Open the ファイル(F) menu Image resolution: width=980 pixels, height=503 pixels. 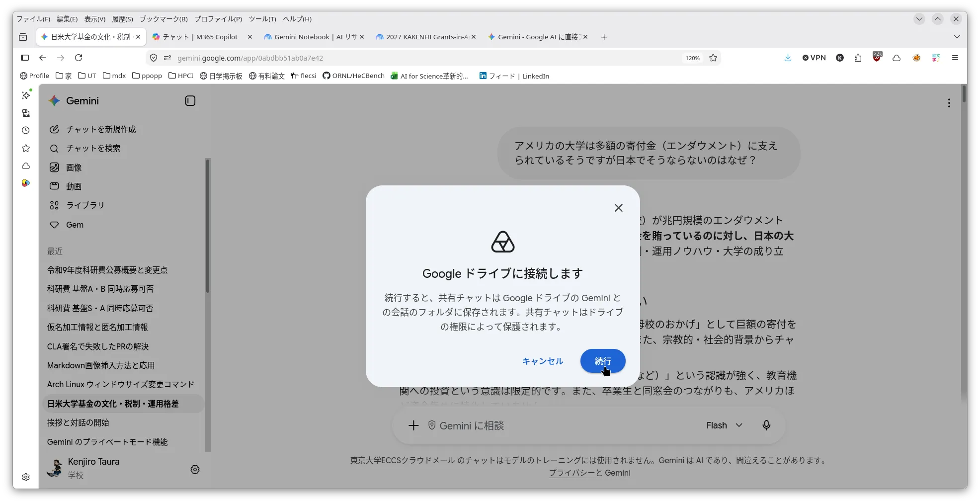33,19
